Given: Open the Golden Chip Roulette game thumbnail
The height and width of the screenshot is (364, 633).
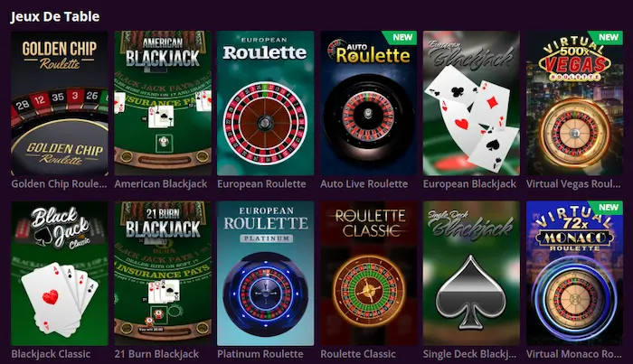Looking at the screenshot, I should click(x=60, y=103).
